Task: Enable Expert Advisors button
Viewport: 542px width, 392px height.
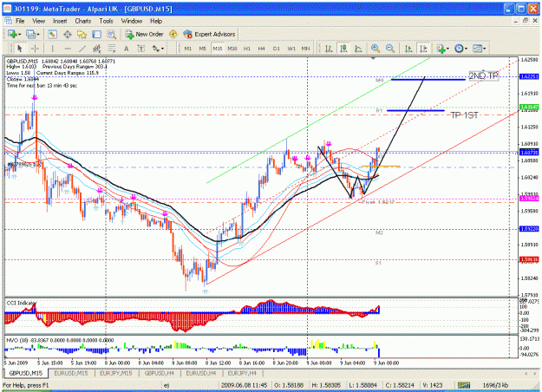Action: click(209, 34)
